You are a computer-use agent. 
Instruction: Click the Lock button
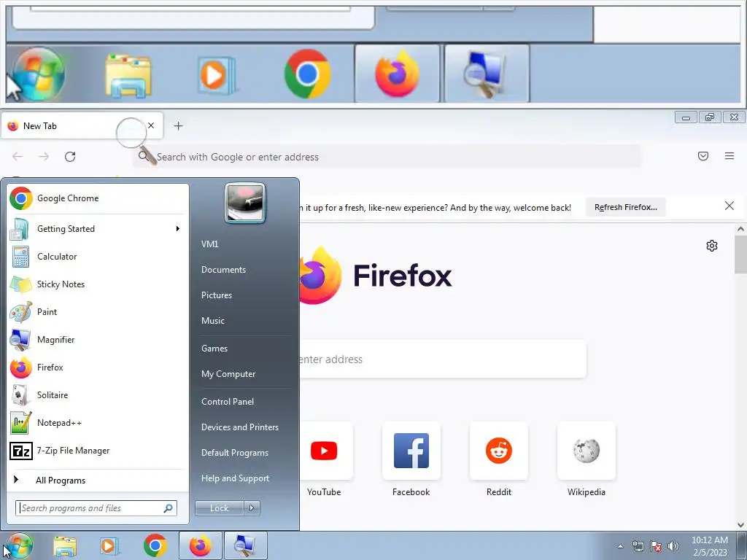(219, 508)
